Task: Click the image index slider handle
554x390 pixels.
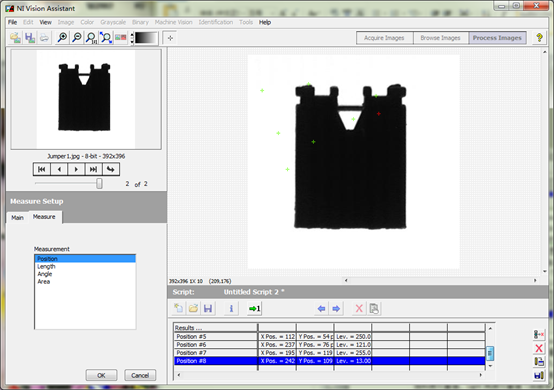Action: 100,183
